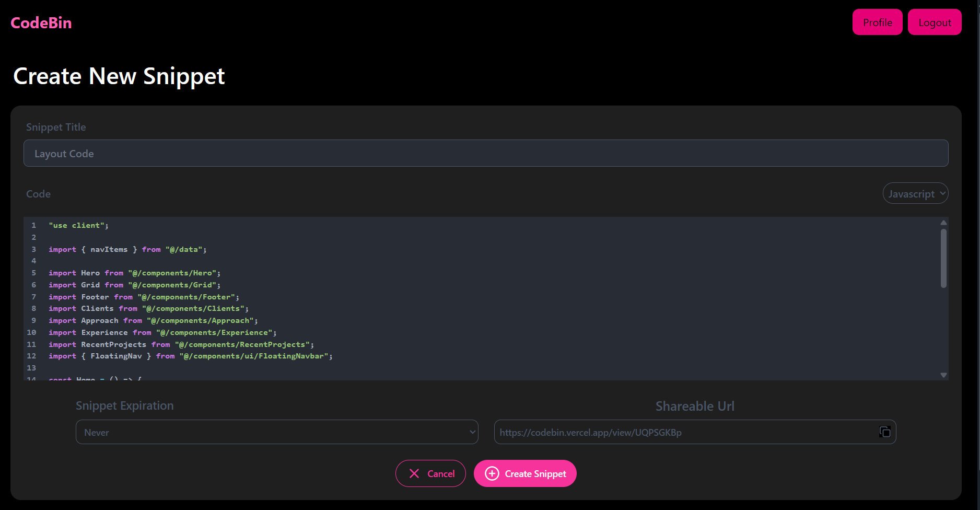This screenshot has width=980, height=510.
Task: Click the Shareable Url text field
Action: (x=684, y=432)
